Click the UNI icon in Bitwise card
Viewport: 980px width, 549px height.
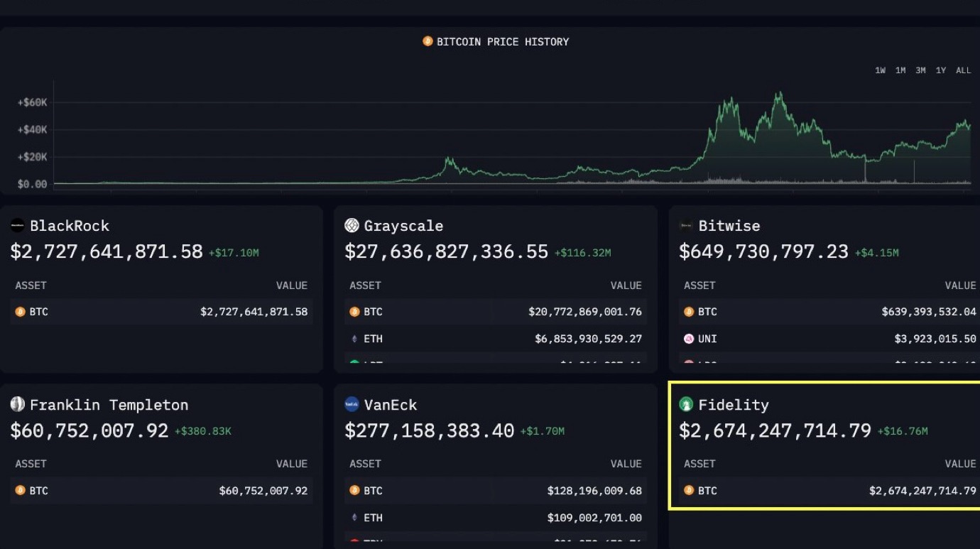coord(688,339)
